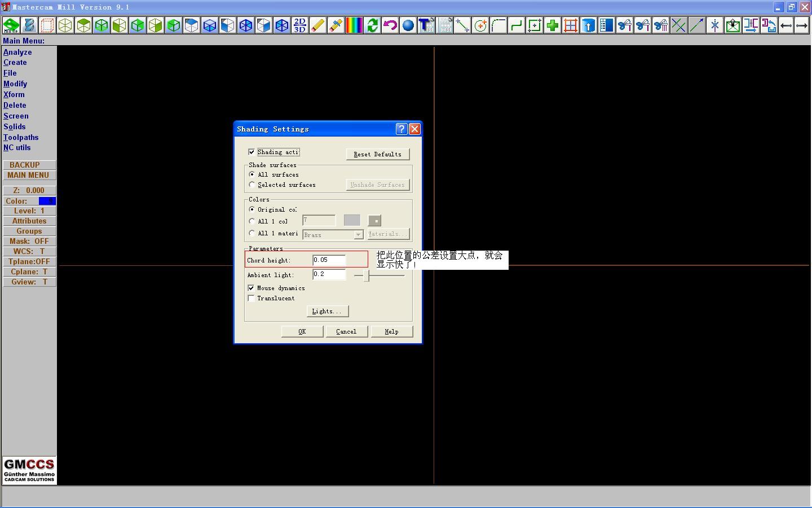
Task: Click the Gview: T status button
Action: click(29, 282)
